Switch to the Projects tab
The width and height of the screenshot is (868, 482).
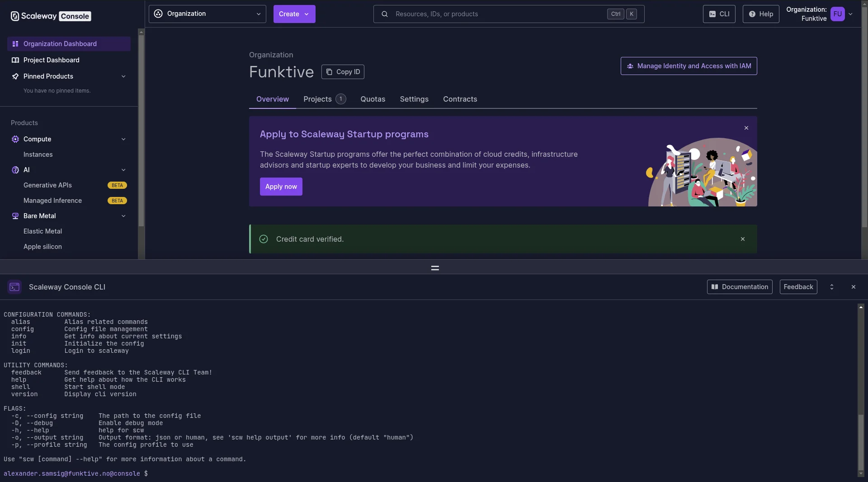325,99
